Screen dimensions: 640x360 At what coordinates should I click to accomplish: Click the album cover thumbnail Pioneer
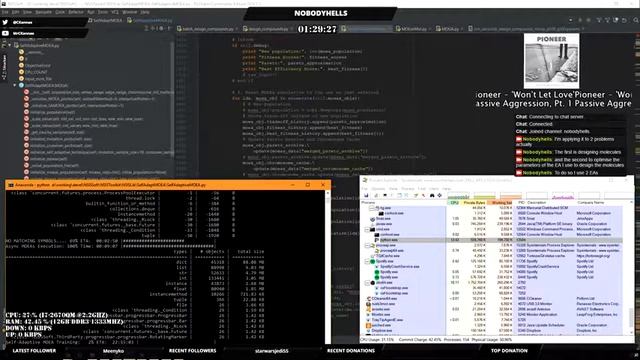coord(551,61)
